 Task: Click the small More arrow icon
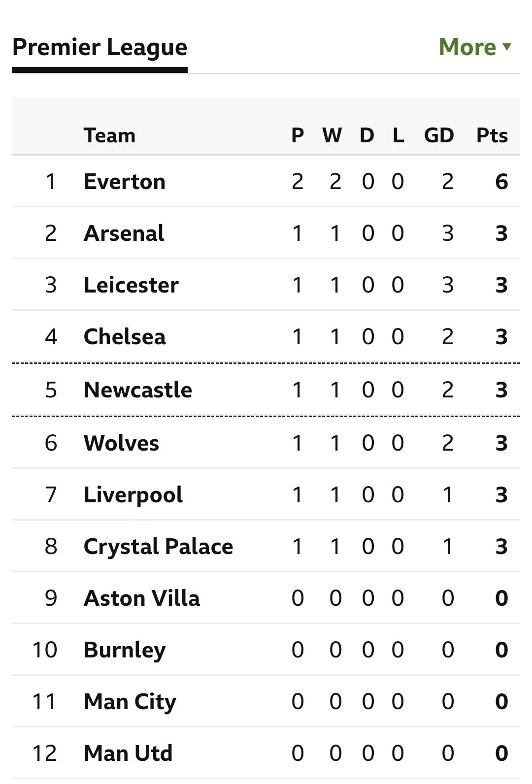(507, 47)
